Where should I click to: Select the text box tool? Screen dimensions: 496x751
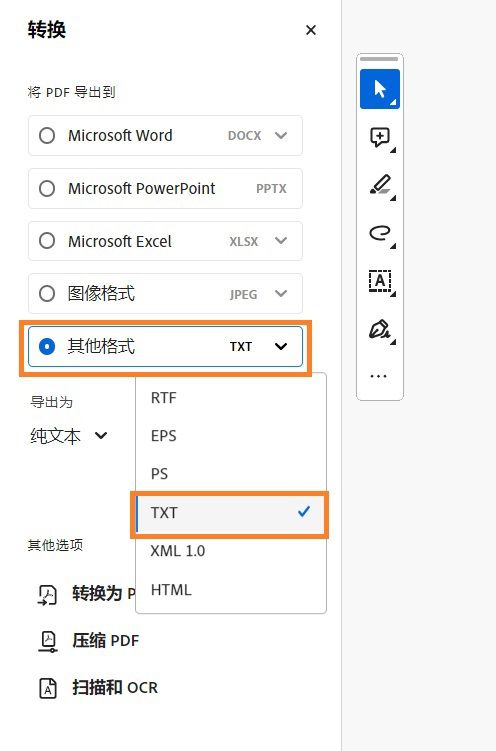coord(380,281)
